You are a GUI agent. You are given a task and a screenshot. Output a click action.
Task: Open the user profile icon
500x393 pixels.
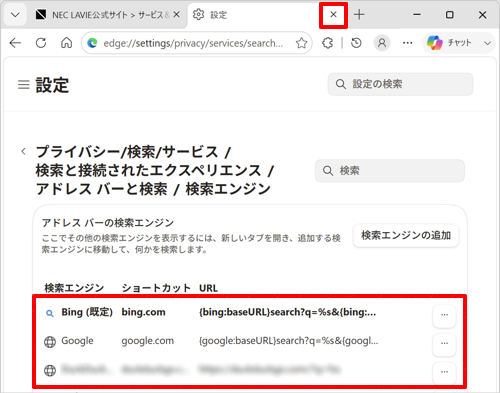click(382, 43)
